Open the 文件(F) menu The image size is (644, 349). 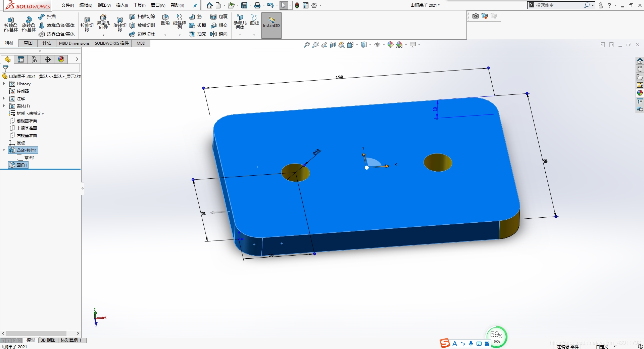tap(67, 5)
